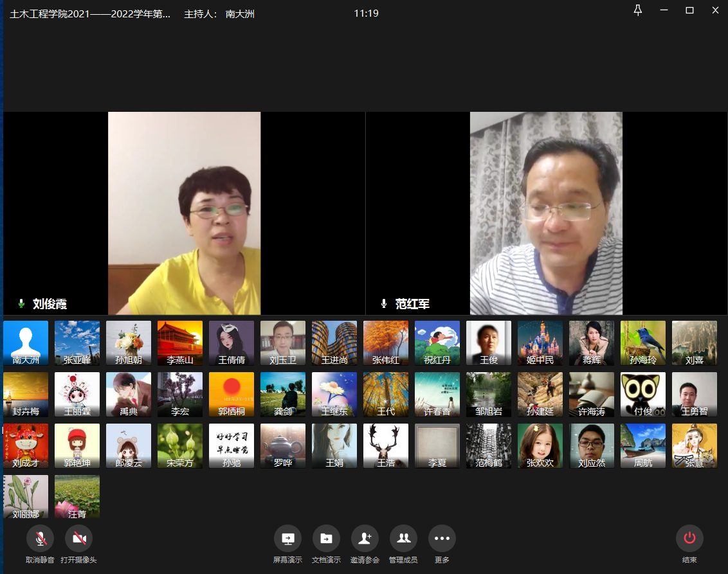
Task: Click the microphone icon beside 范红军
Action: click(384, 304)
